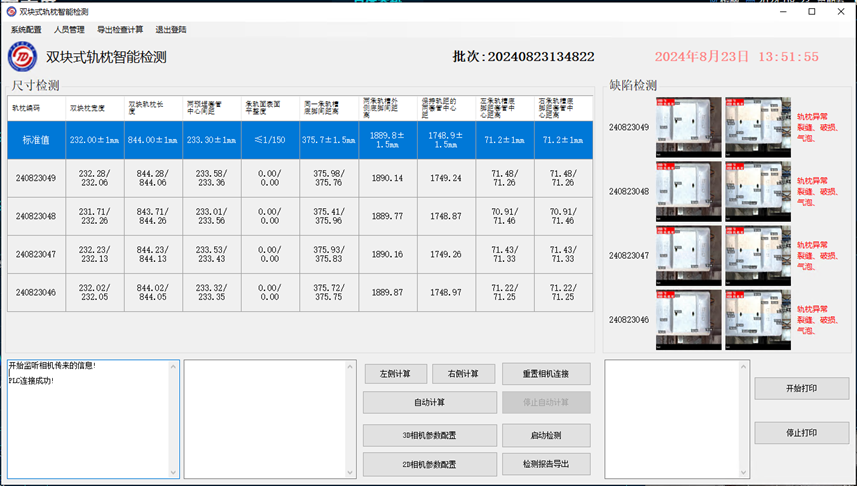Open 2D相机参数配置 settings

click(429, 464)
